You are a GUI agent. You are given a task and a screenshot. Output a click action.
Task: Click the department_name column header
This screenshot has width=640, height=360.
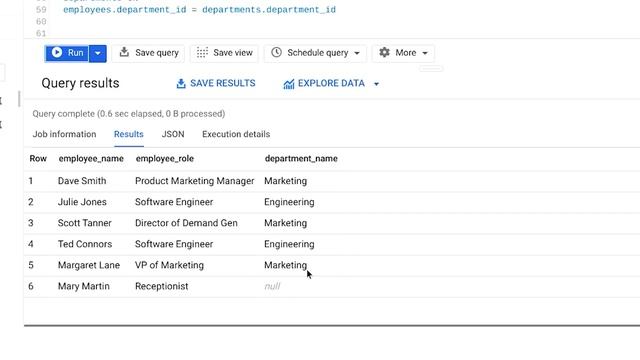301,159
